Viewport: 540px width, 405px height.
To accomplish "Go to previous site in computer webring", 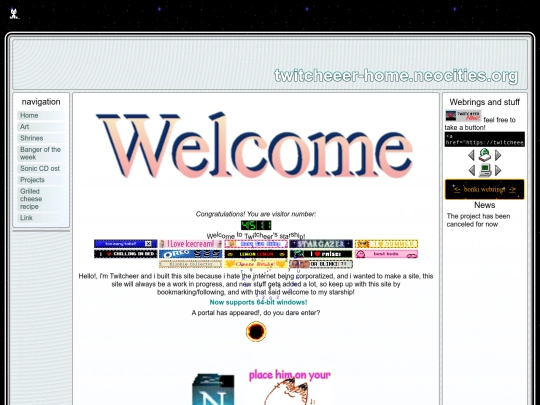I will coord(471,170).
